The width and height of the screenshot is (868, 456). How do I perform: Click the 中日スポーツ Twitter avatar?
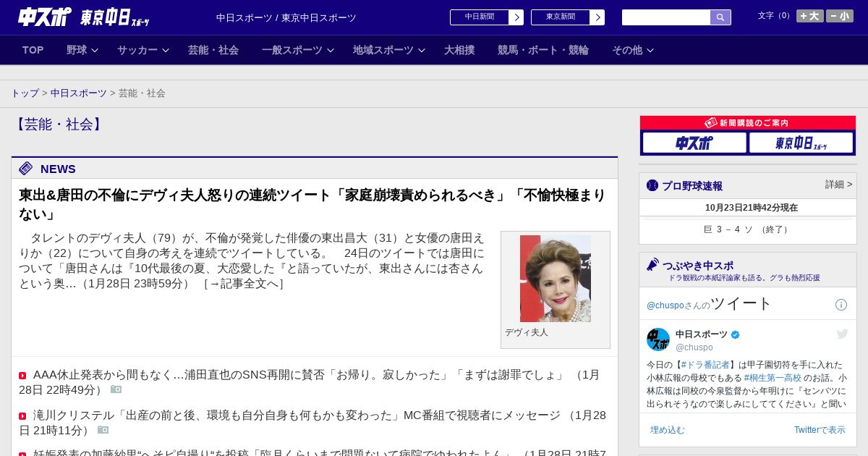coord(658,339)
